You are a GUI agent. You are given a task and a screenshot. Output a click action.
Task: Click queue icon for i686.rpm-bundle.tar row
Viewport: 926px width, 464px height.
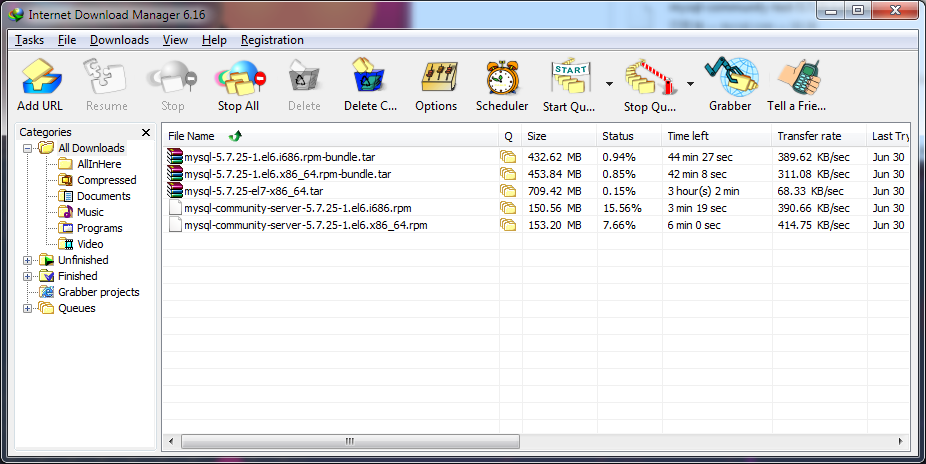point(508,156)
